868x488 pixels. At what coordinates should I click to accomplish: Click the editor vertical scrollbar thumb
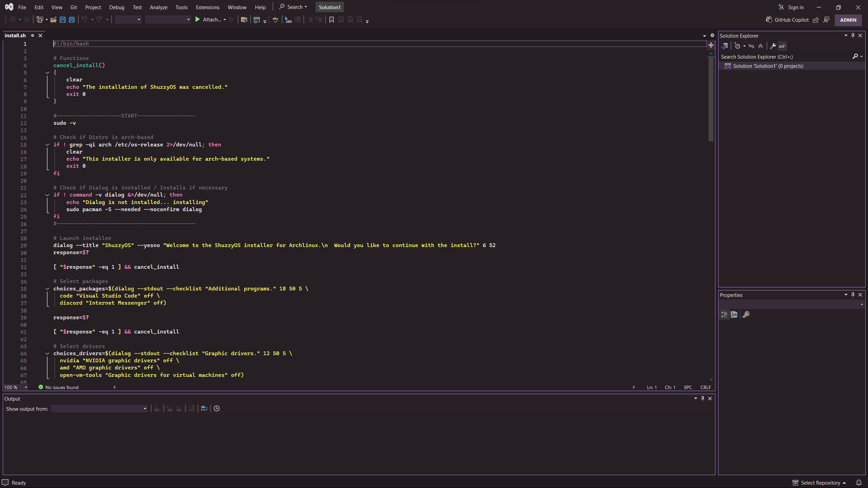click(711, 99)
